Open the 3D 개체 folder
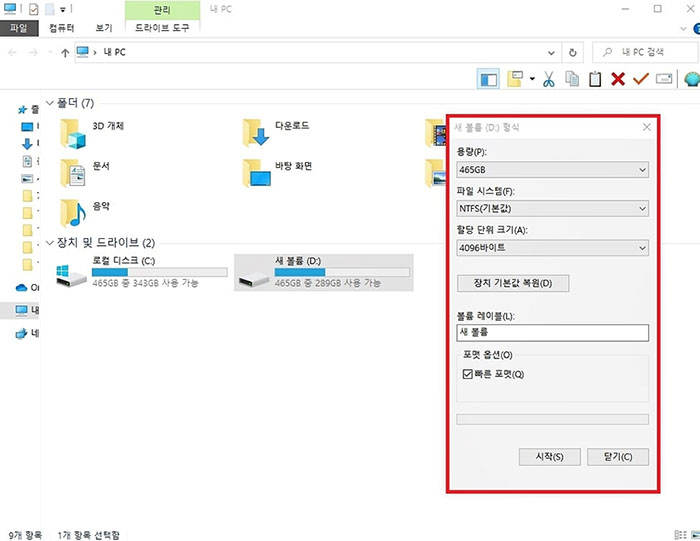The width and height of the screenshot is (700, 541). point(92,133)
